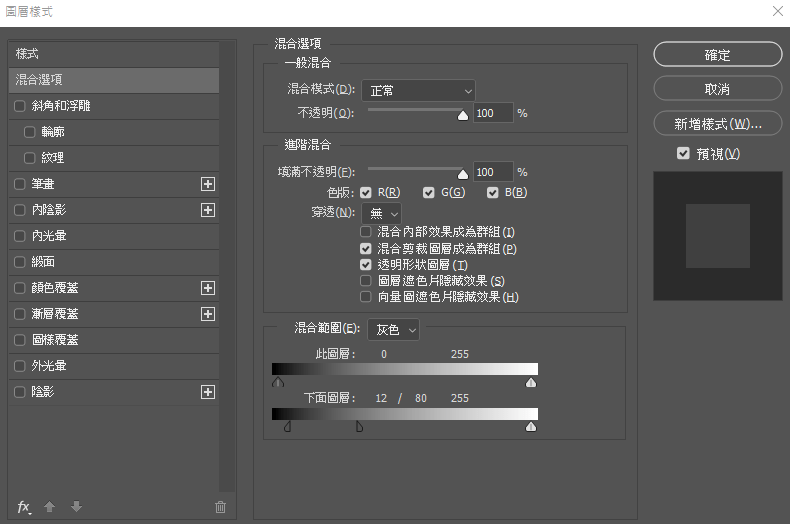
Task: Add another 陰影 effect with plus icon
Action: (208, 392)
